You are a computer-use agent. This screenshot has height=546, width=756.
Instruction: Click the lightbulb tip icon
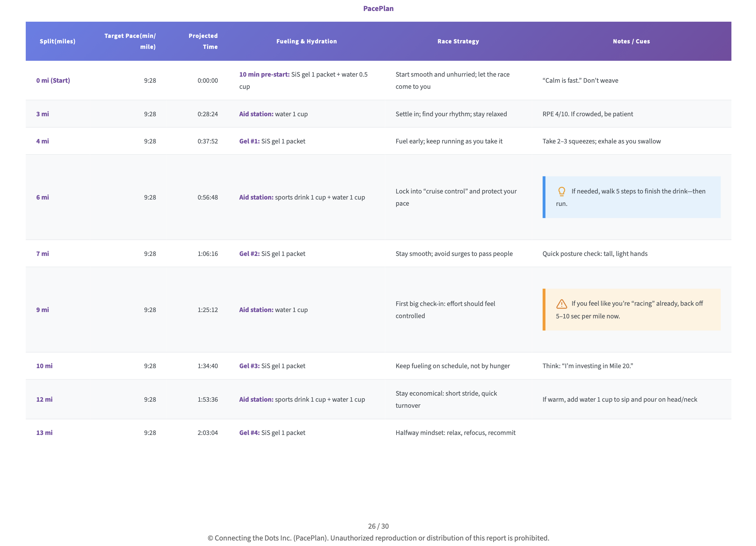click(561, 191)
